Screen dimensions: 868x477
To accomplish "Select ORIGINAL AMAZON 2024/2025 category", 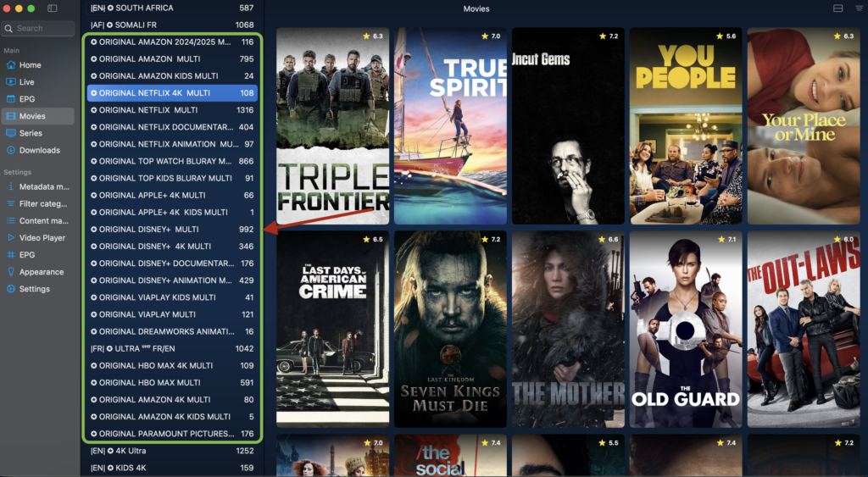I will tap(172, 42).
